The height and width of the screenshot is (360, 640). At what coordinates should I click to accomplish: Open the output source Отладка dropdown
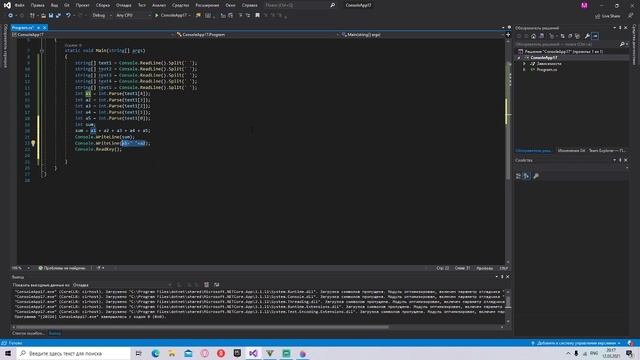[x=122, y=284]
